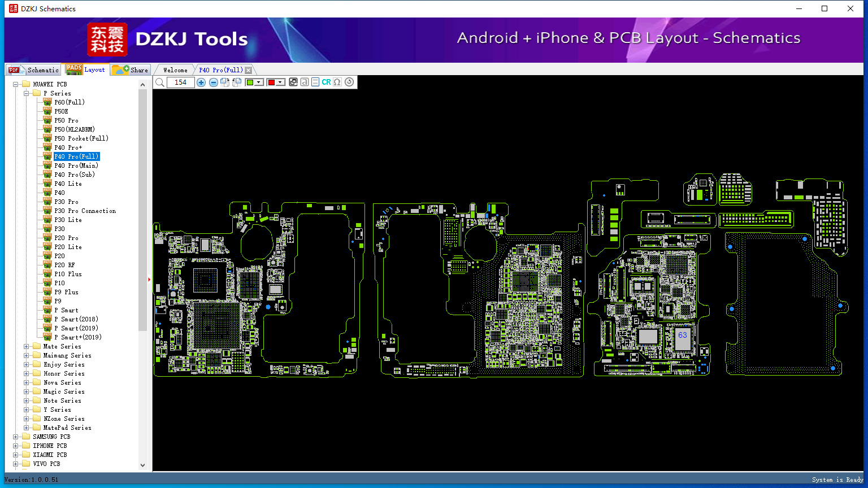Click the VIVO PCB folder label
Image resolution: width=868 pixels, height=488 pixels.
(x=46, y=464)
